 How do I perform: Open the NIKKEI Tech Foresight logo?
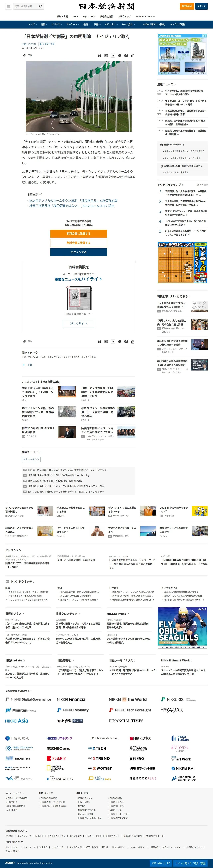click(130, 710)
